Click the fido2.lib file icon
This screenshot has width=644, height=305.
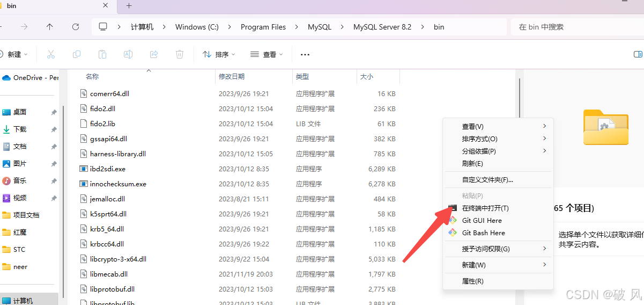click(83, 124)
